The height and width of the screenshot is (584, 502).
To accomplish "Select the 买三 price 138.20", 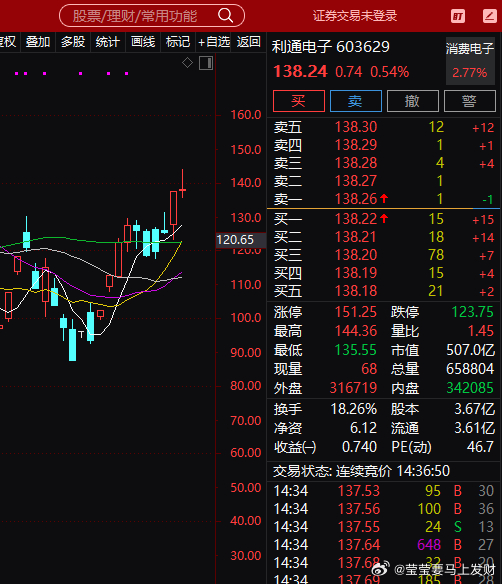I will (x=356, y=255).
